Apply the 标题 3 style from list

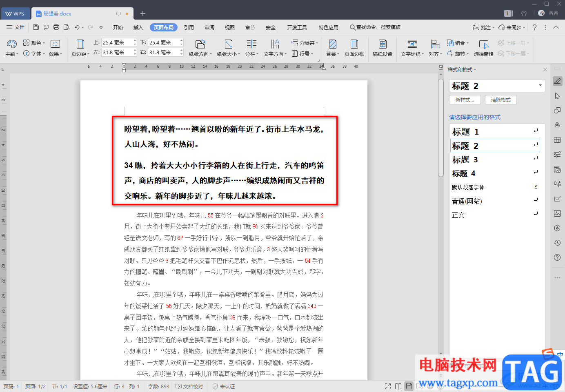[495, 159]
